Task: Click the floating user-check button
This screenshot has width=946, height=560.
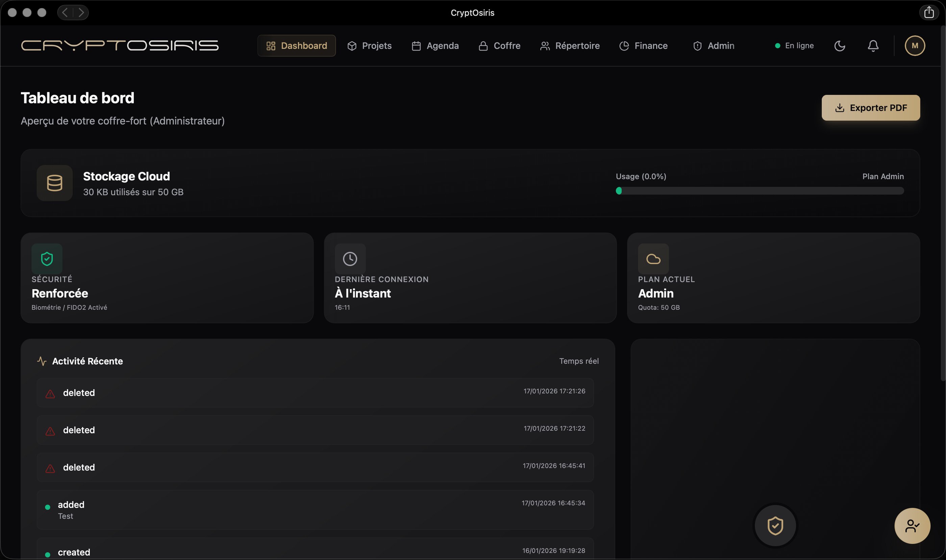Action: pyautogui.click(x=912, y=526)
